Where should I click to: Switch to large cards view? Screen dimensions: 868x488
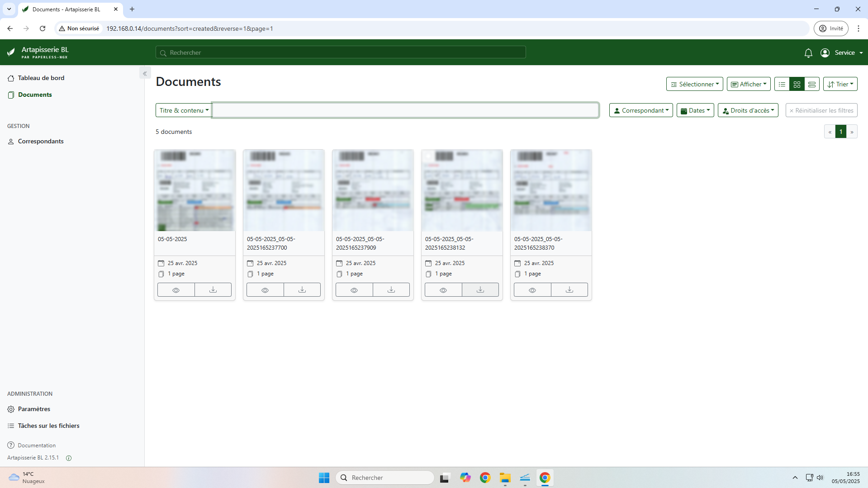812,84
